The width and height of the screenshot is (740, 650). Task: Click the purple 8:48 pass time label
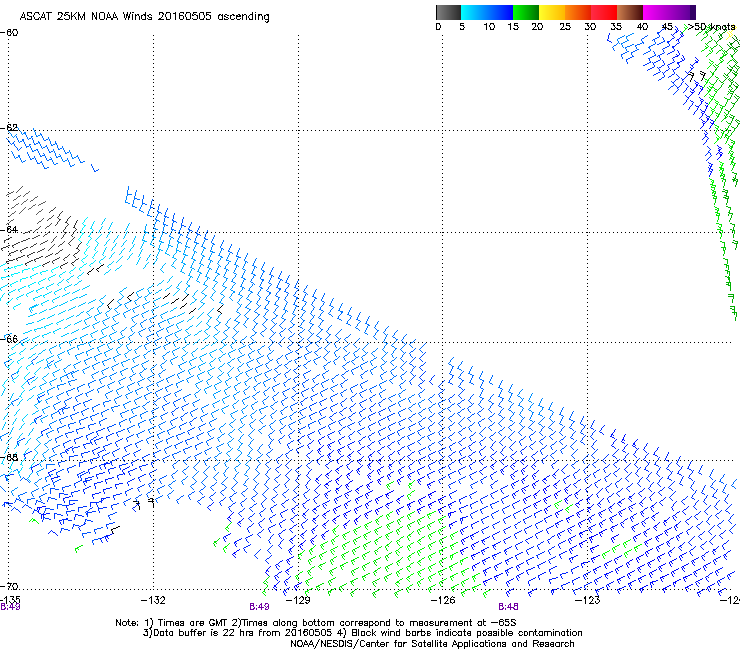[508, 607]
